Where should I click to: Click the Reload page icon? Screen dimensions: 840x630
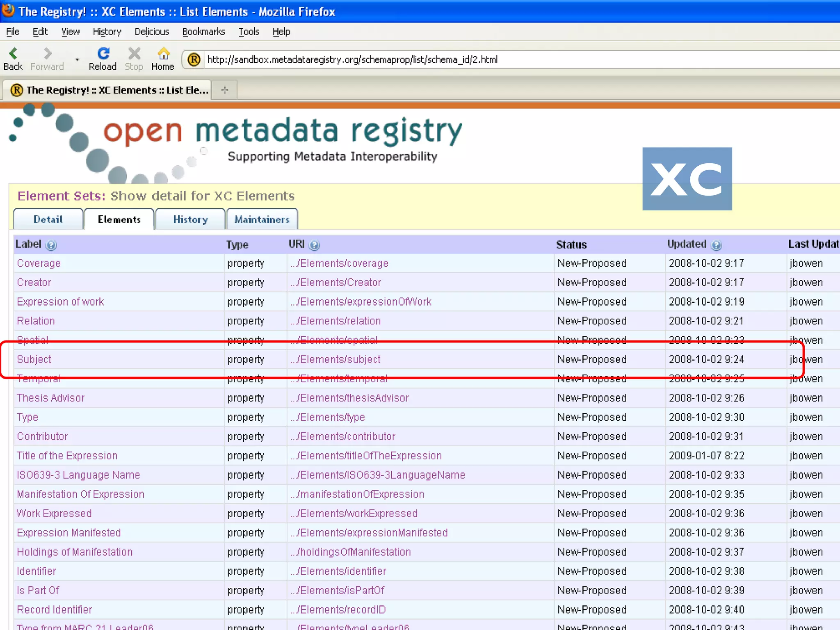tap(103, 54)
